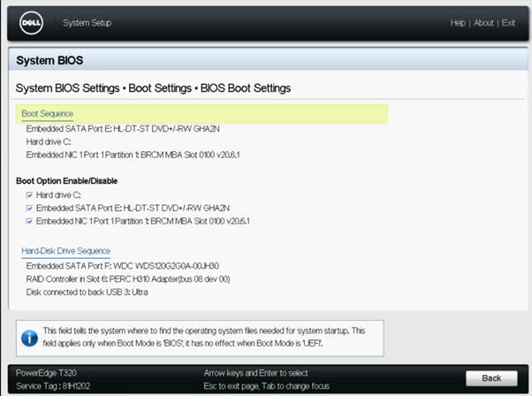Screen dimensions: 532x396
Task: Click the Service Tag label
Action: (x=53, y=386)
